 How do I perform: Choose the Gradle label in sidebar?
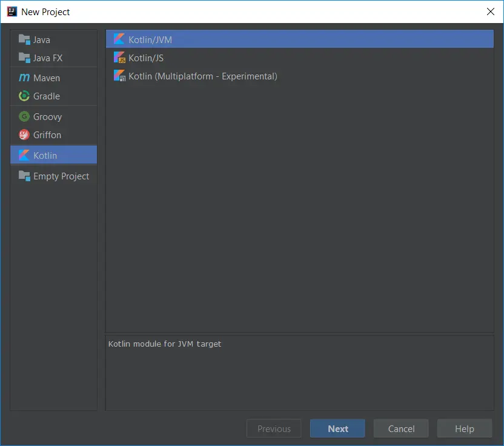coord(47,96)
